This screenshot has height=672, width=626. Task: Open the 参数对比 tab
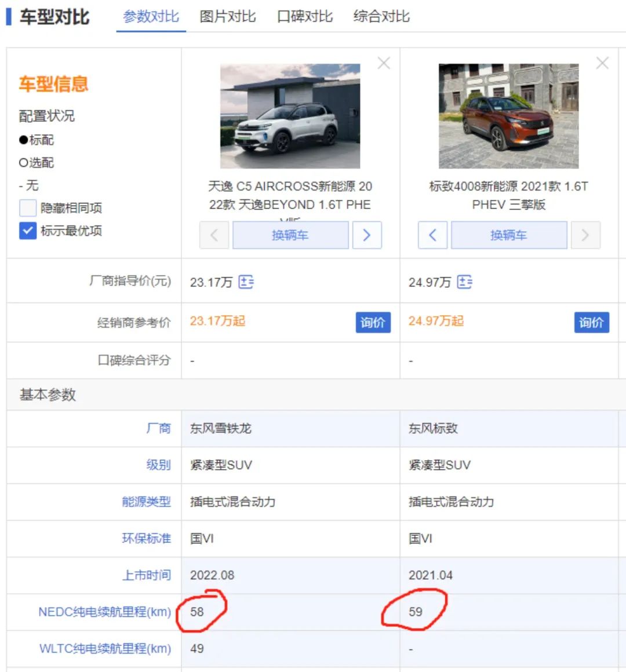(151, 17)
